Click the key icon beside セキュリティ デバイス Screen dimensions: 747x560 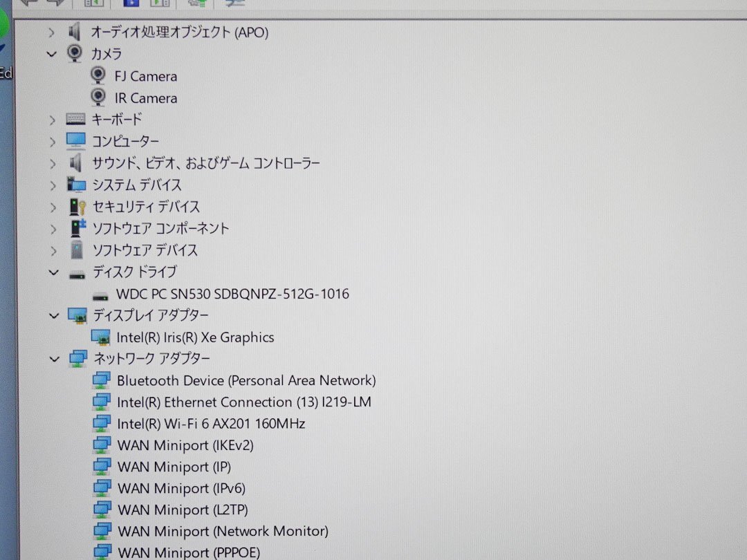[x=77, y=207]
